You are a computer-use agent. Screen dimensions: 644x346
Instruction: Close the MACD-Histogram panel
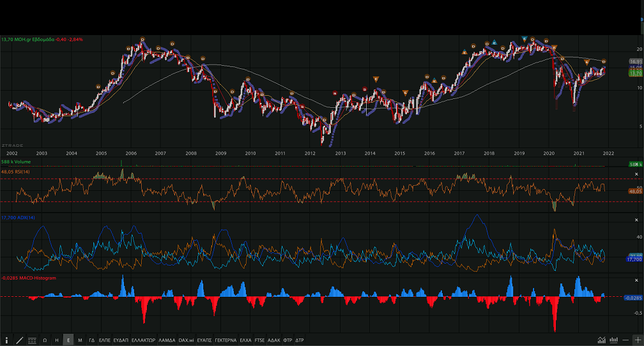point(636,280)
